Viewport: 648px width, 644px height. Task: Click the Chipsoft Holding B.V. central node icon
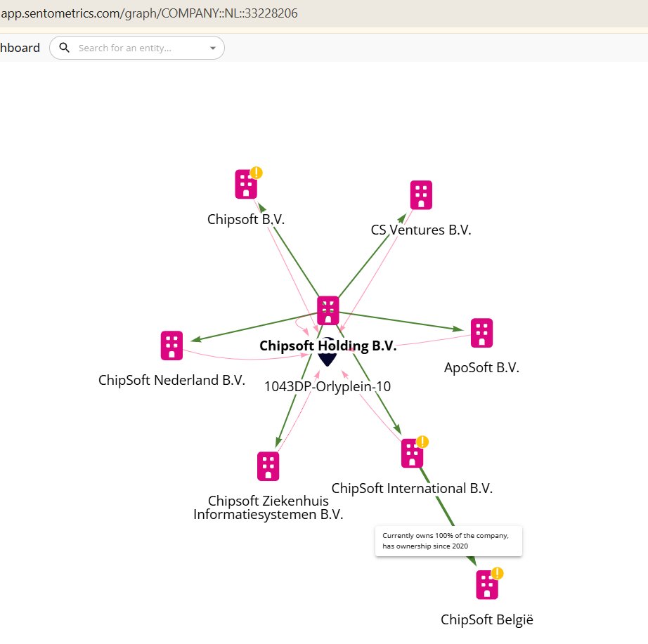click(x=328, y=310)
